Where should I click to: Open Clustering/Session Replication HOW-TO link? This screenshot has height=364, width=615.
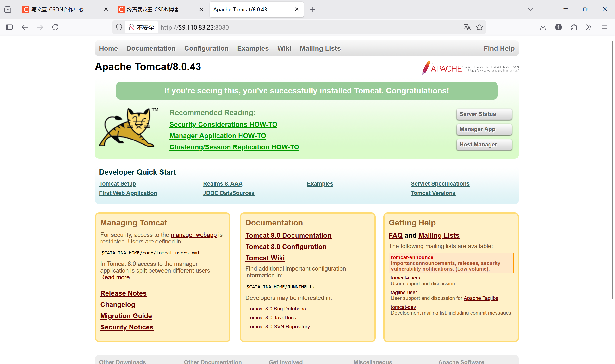click(234, 147)
